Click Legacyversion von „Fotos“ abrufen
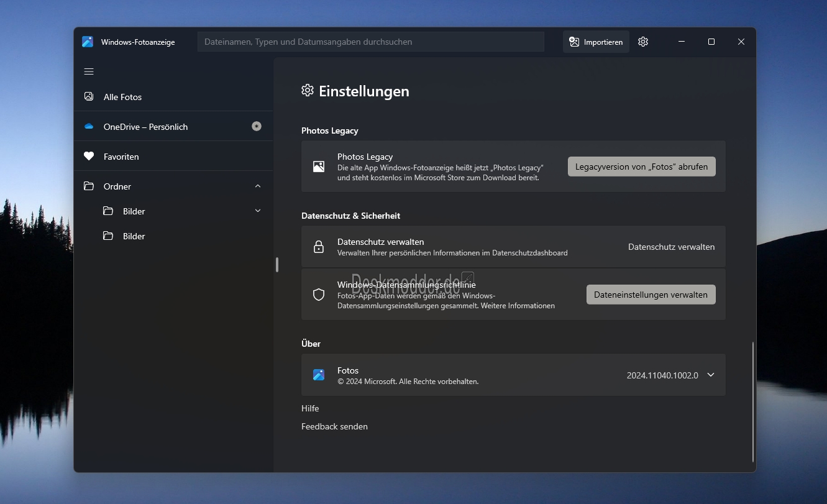Viewport: 827px width, 504px height. pyautogui.click(x=641, y=167)
